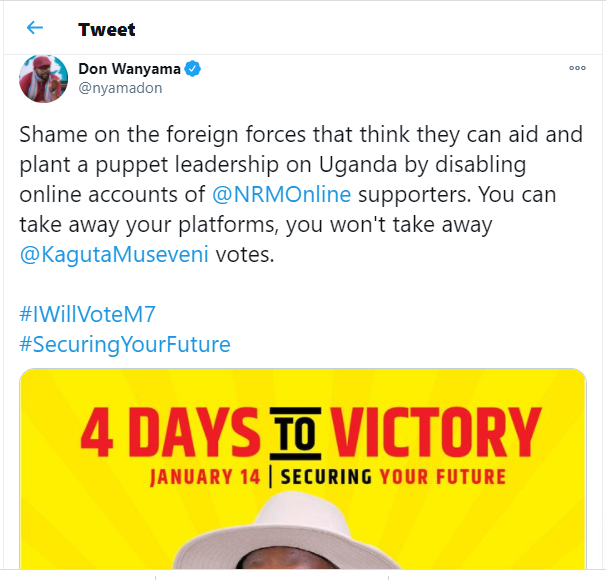Click the blue verified badge
Viewport: 606px width, 580px height.
[x=194, y=69]
